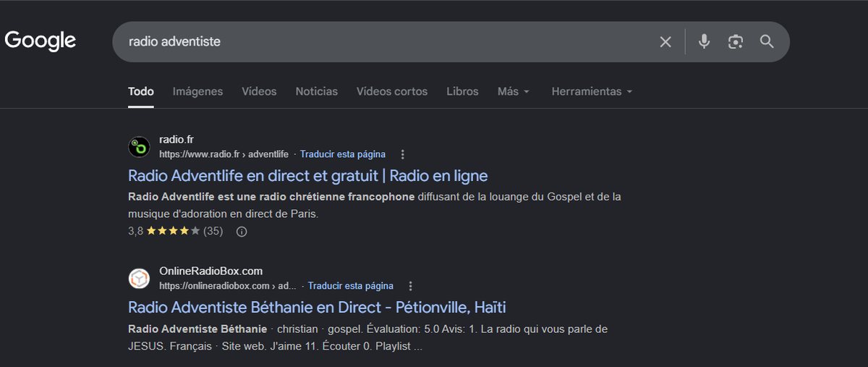Select the Todo tab
Screen dimensions: 868x367
[141, 92]
